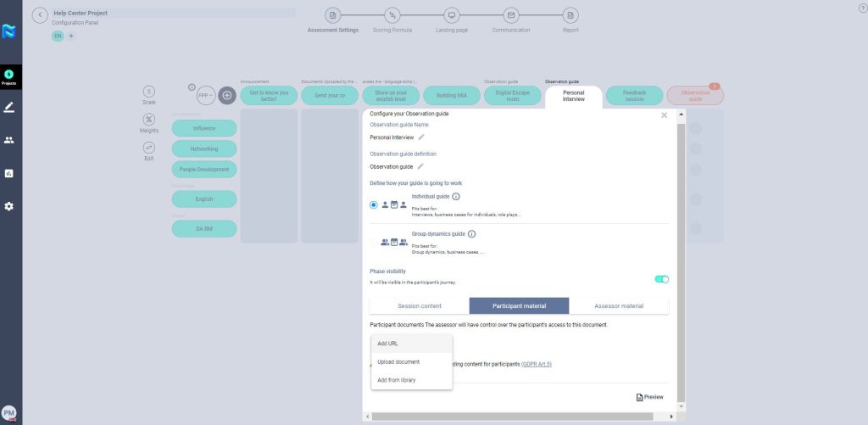This screenshot has height=425, width=868.
Task: Open the settings gear in sidebar
Action: point(9,206)
